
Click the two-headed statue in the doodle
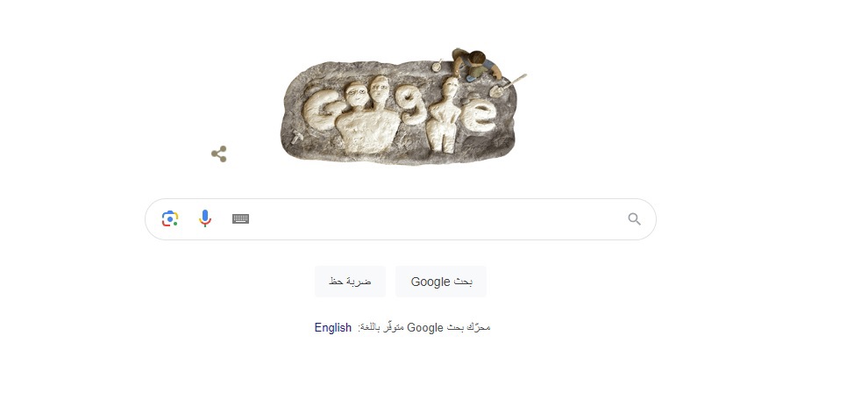(x=368, y=115)
